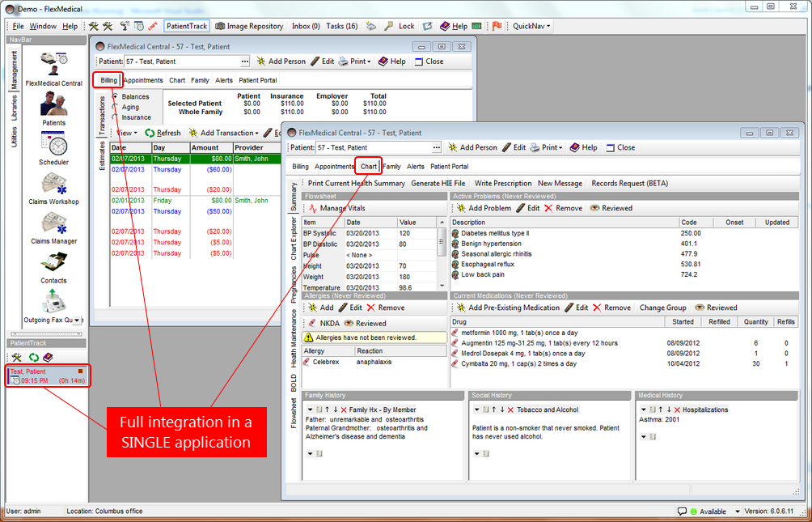Click Manage Vitals in the Flowsheet section
Screen dimensions: 812x522
coord(336,208)
